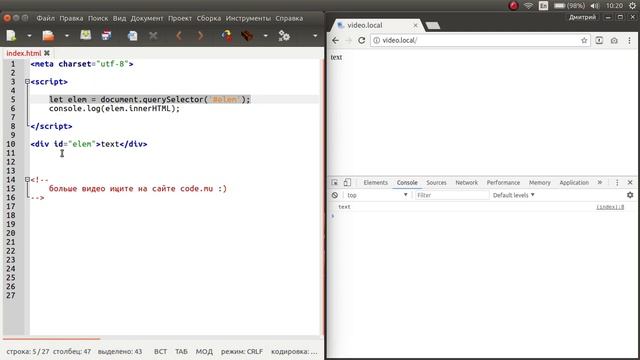This screenshot has height=360, width=640.
Task: Switch to the Application tab in DevTools
Action: click(574, 182)
